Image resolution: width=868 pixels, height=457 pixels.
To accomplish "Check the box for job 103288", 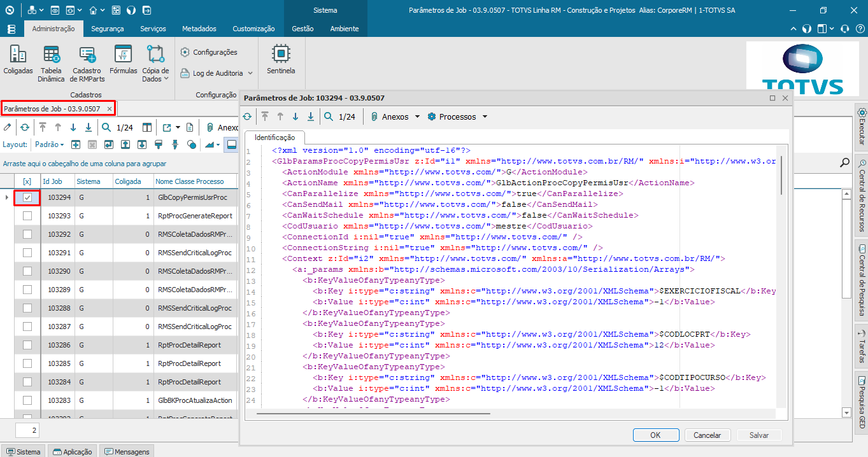I will 27,308.
